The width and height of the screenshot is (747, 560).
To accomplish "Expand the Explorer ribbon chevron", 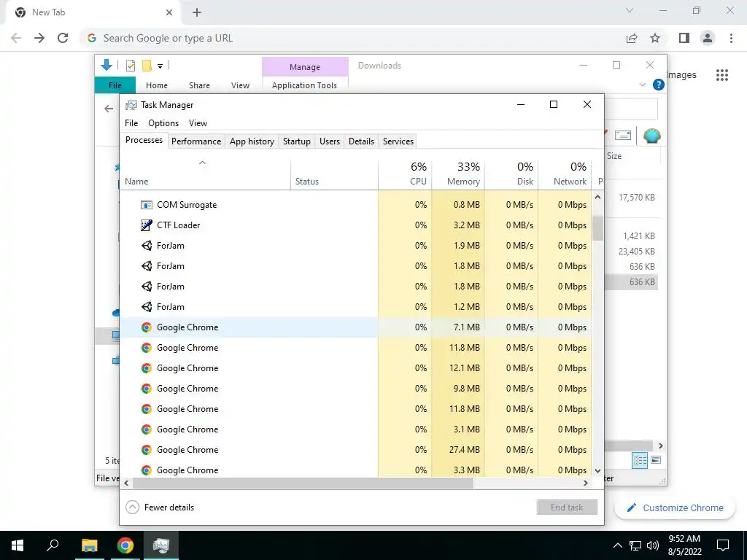I will [x=642, y=85].
